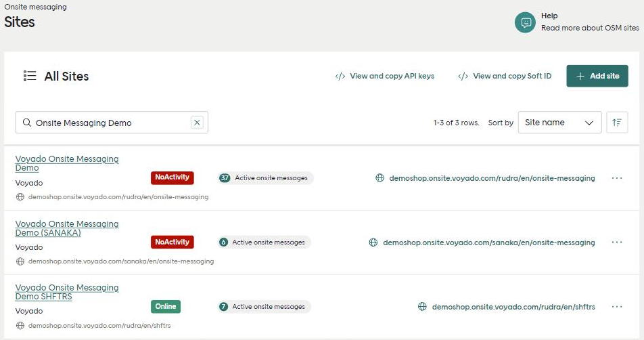Click small gray shftrs URL under site name

(99, 326)
